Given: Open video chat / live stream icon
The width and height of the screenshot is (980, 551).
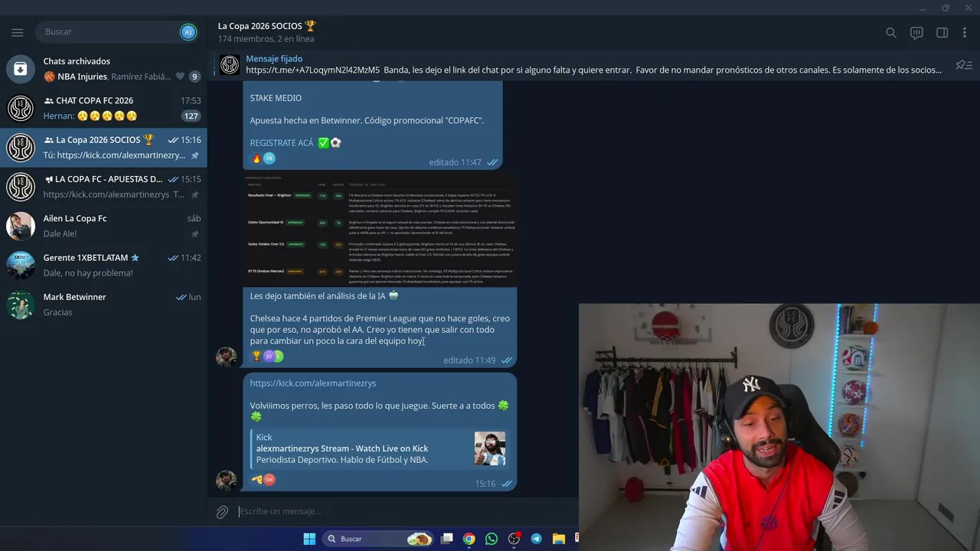Looking at the screenshot, I should 916,33.
